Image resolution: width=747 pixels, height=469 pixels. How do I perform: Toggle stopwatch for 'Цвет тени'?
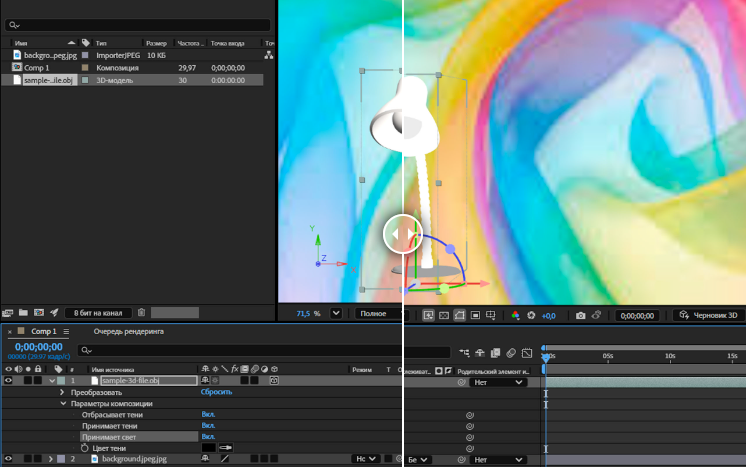[85, 448]
